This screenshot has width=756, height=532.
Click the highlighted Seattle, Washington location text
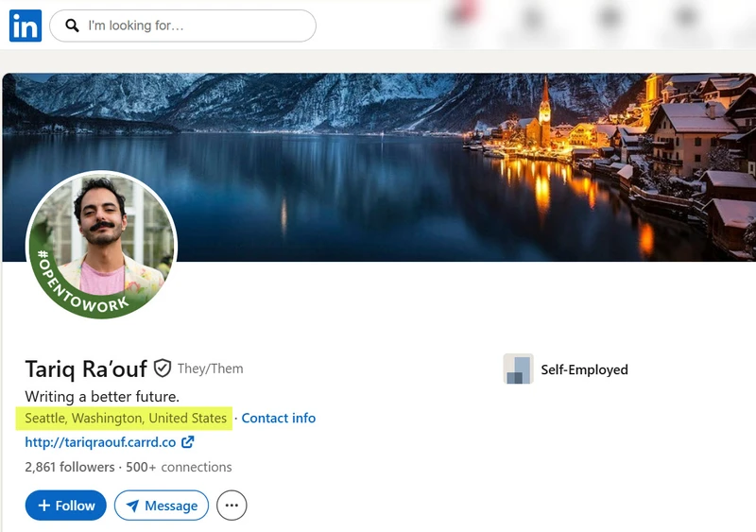pyautogui.click(x=126, y=418)
